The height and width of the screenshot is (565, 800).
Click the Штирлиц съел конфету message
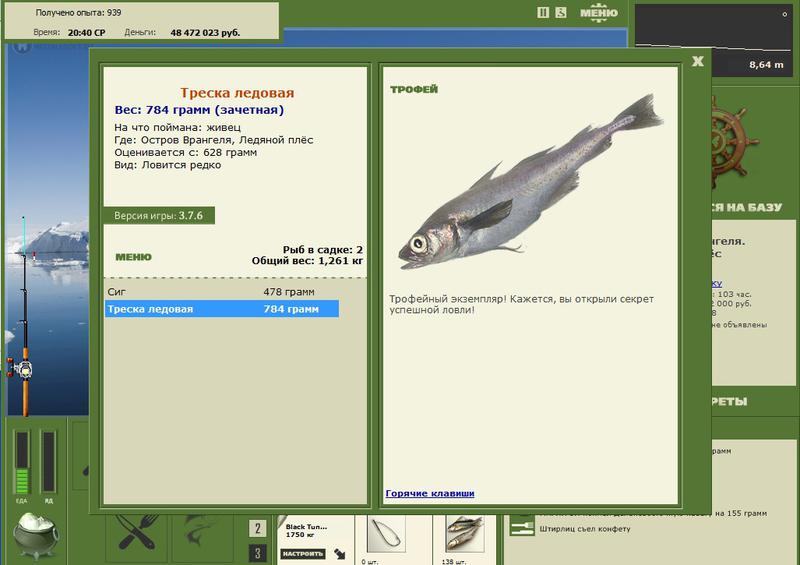[585, 529]
